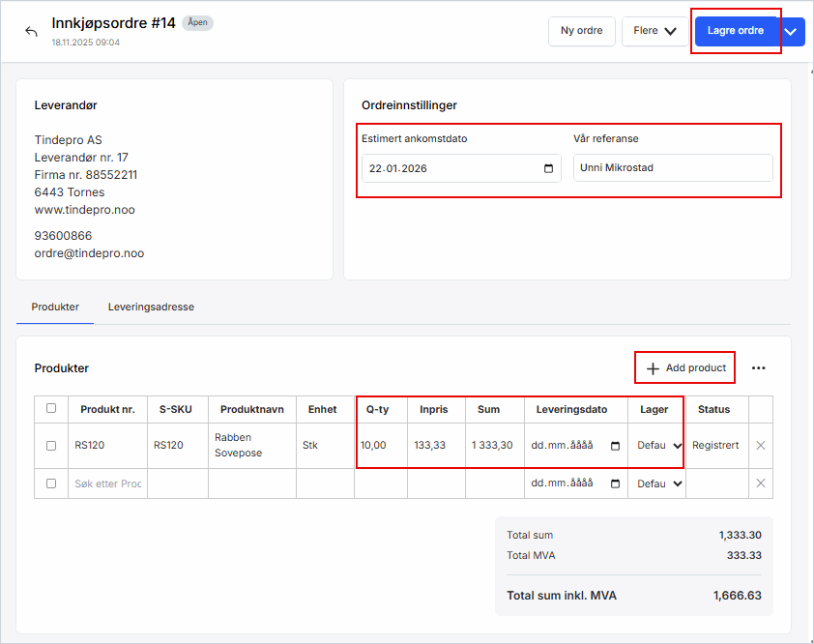
Task: Open the arrow beside Lagre ordre
Action: click(791, 31)
